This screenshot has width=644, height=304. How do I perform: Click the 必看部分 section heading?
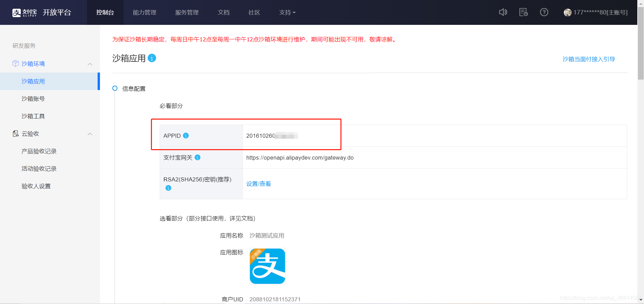[171, 106]
